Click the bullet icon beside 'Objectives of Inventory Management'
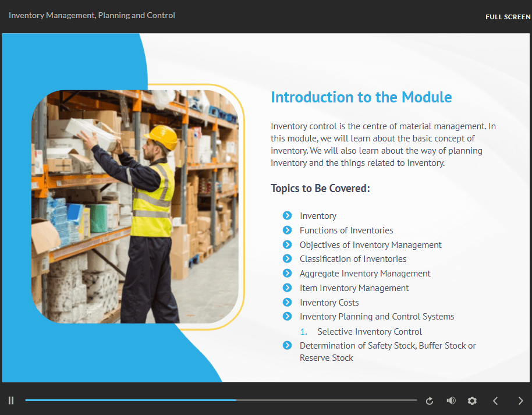 [287, 244]
